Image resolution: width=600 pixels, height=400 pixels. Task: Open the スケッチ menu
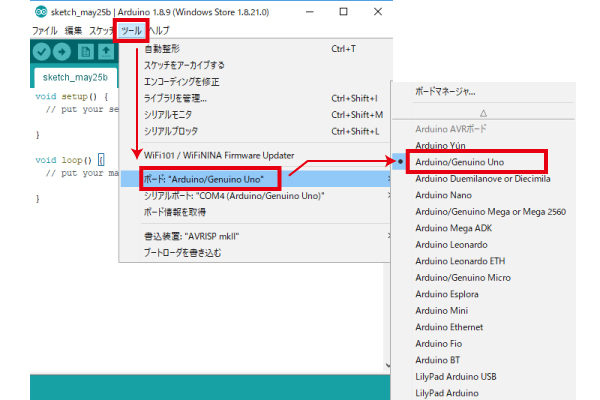pyautogui.click(x=101, y=31)
